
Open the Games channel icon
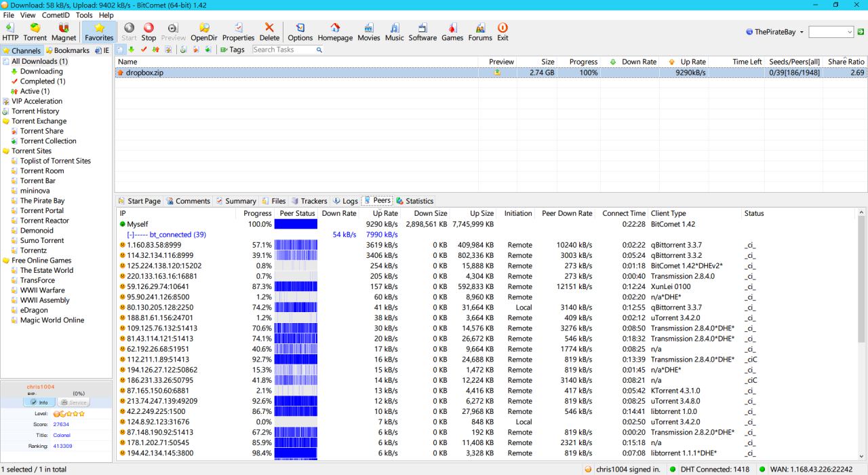(x=452, y=32)
